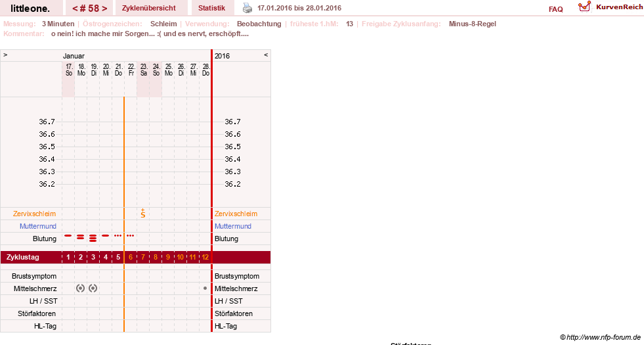Viewport: 644px width, 345px height.
Task: Select cycle day 5 cell
Action: (x=118, y=257)
